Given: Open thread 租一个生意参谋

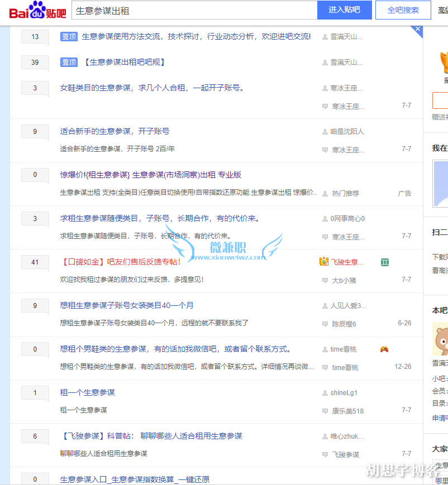Looking at the screenshot, I should click(87, 392).
